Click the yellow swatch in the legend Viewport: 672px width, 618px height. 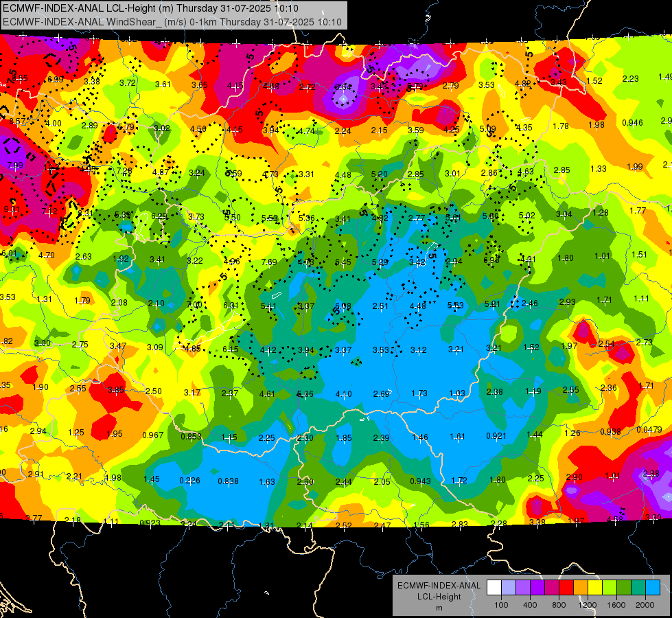coord(595,587)
